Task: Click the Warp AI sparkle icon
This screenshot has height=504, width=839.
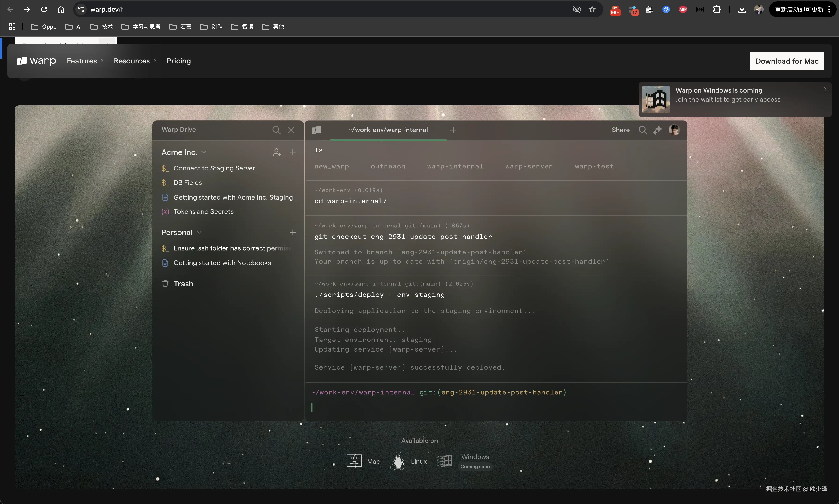Action: 657,130
